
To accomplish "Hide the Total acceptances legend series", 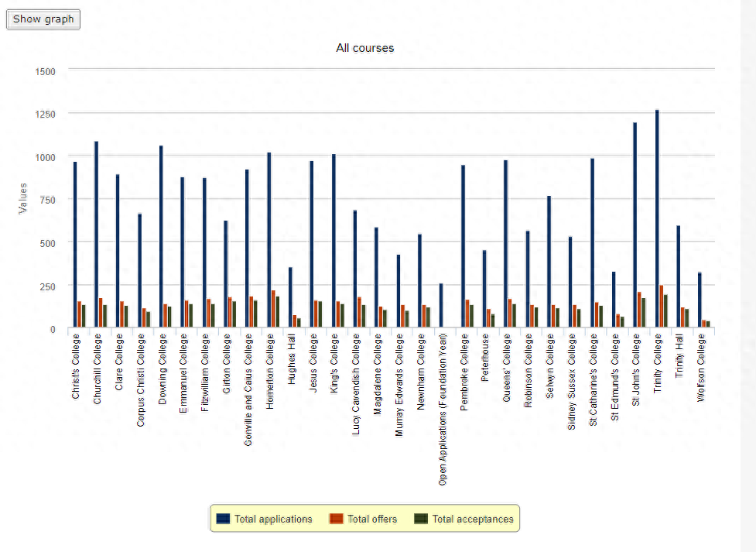I will (x=472, y=519).
